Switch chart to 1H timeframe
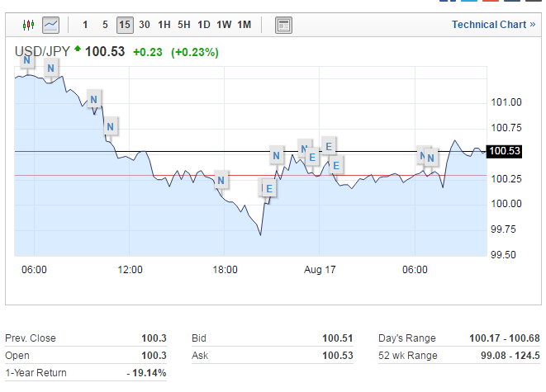 pos(164,25)
